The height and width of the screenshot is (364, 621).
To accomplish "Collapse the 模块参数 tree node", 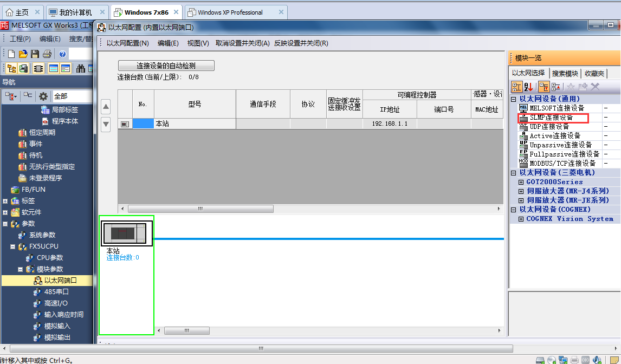I will pos(20,269).
